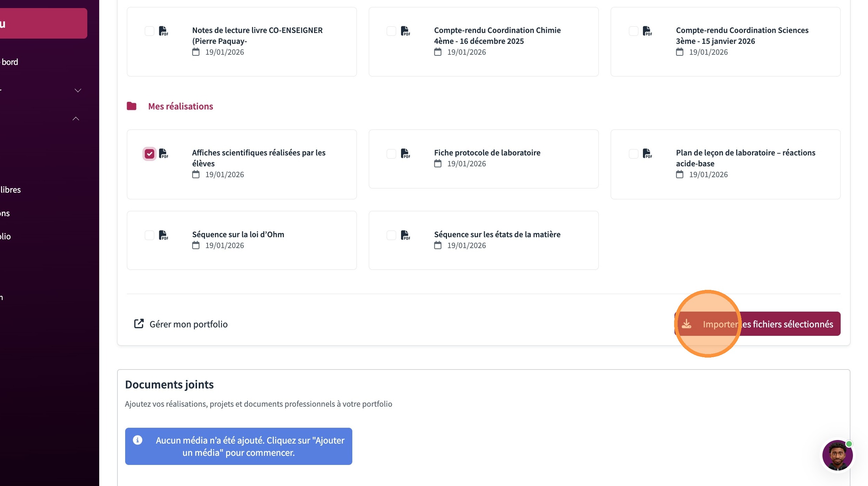Collapse the sidebar section with the up chevron
The width and height of the screenshot is (868, 486).
(76, 119)
